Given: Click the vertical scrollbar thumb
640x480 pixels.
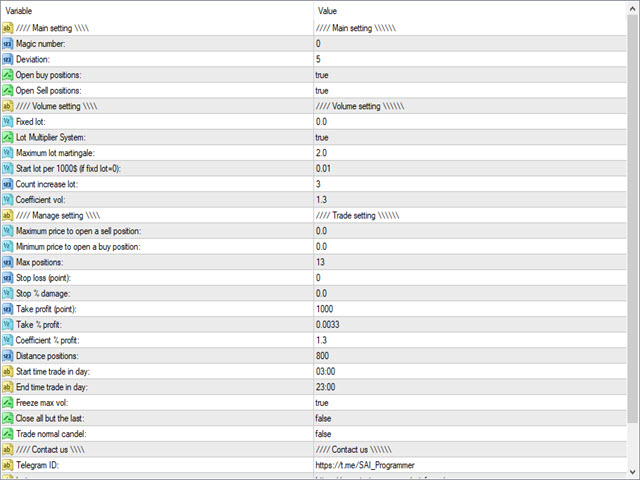Looking at the screenshot, I should point(633,218).
